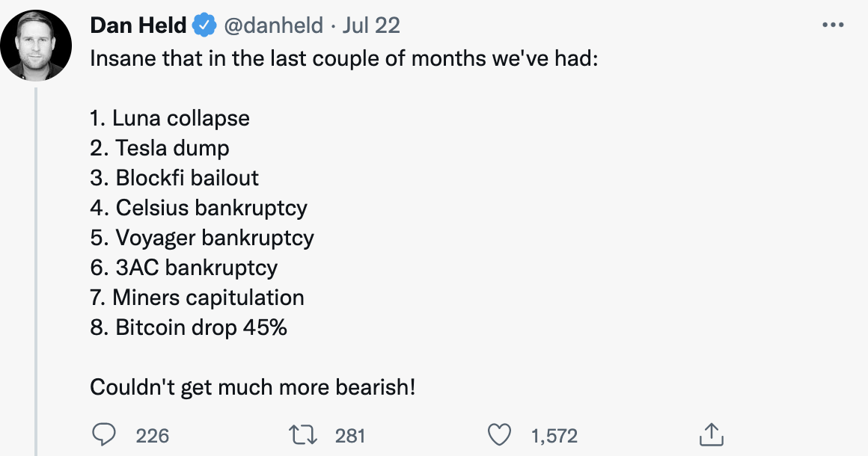Like the tweet with the heart icon

tap(499, 435)
